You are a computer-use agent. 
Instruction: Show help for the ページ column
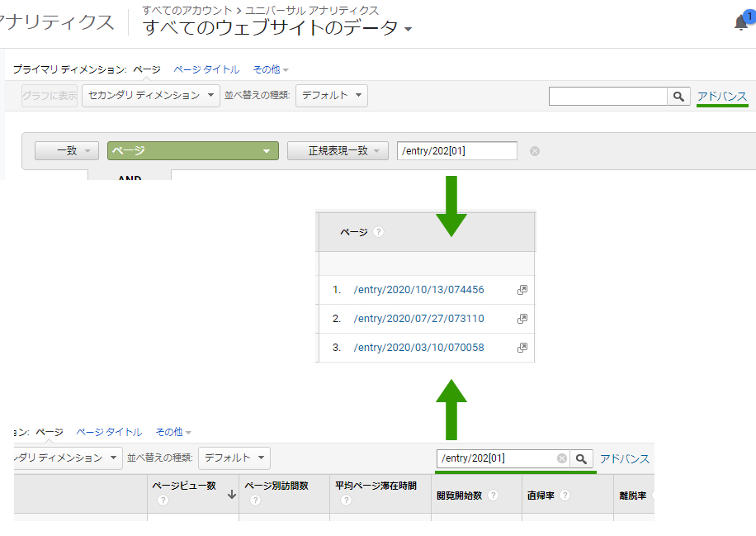[x=379, y=232]
